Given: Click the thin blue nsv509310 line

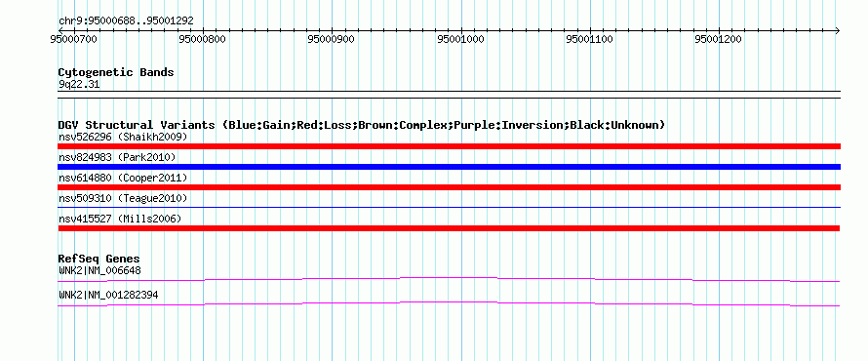Looking at the screenshot, I should tap(449, 208).
